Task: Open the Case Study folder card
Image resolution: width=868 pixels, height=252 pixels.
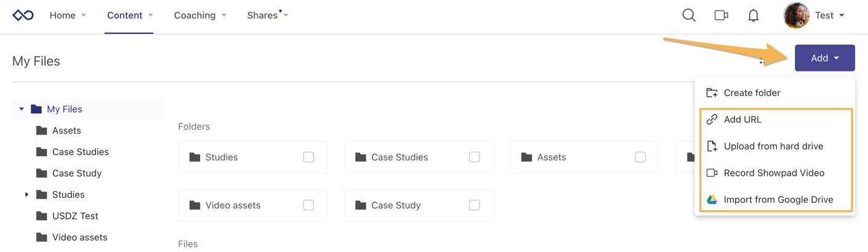Action: click(396, 205)
